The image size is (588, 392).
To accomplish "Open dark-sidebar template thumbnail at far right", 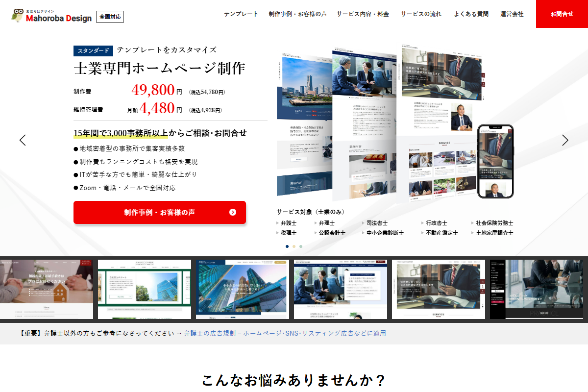I will [539, 289].
